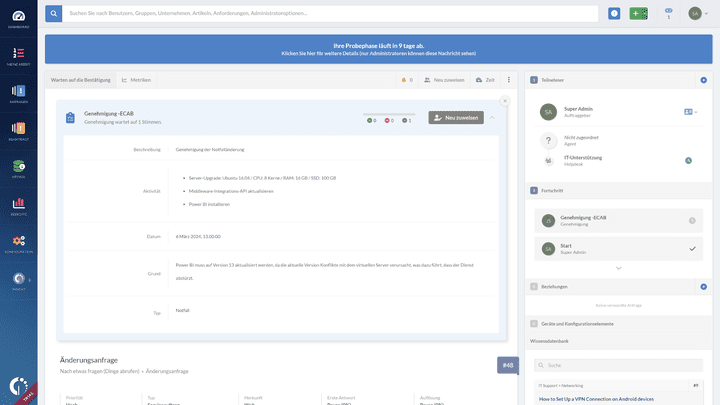The image size is (720, 405).
Task: Click the clock icon on Genehmigung step
Action: coord(692,220)
